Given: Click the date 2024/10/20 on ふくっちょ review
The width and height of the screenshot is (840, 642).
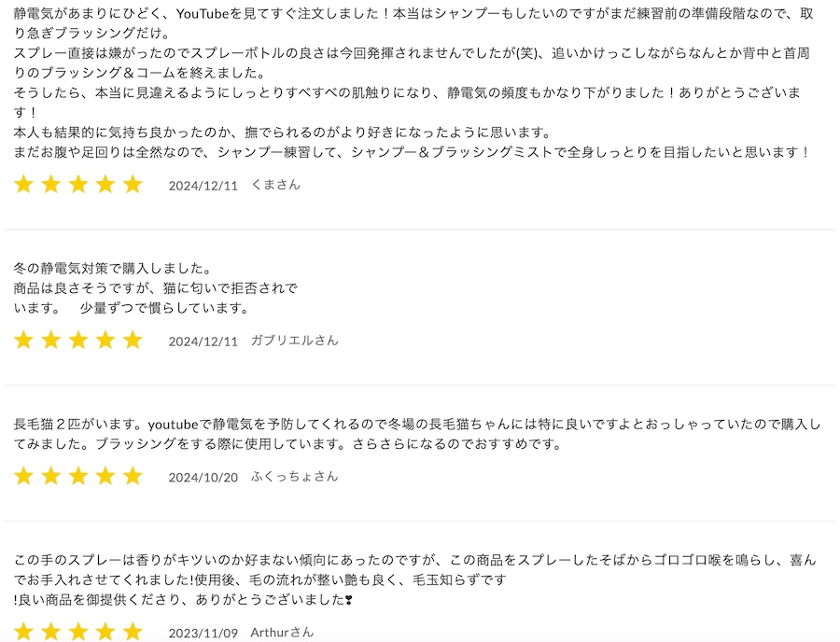Looking at the screenshot, I should (x=203, y=478).
